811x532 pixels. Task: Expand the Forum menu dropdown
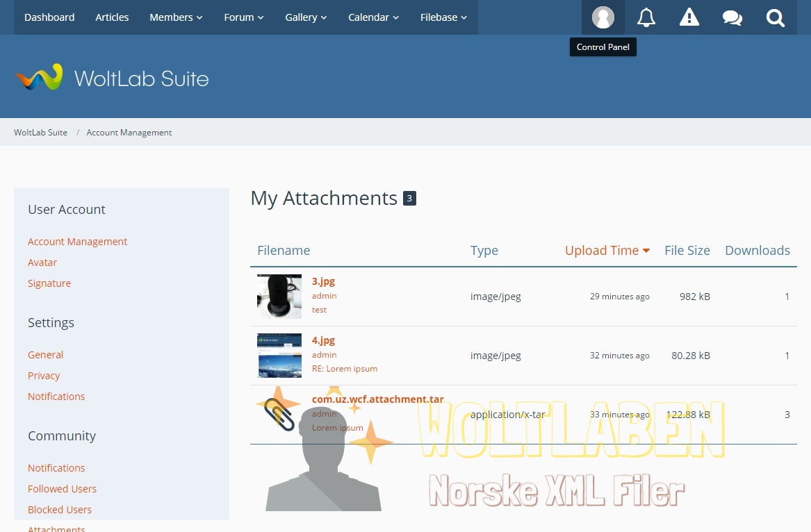(x=243, y=17)
